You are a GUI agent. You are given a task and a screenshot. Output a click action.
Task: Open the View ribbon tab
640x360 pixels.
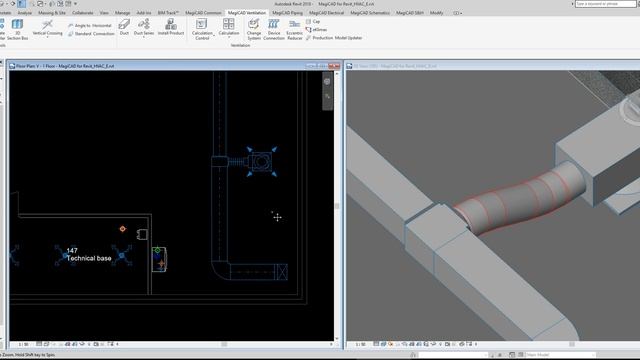click(104, 13)
